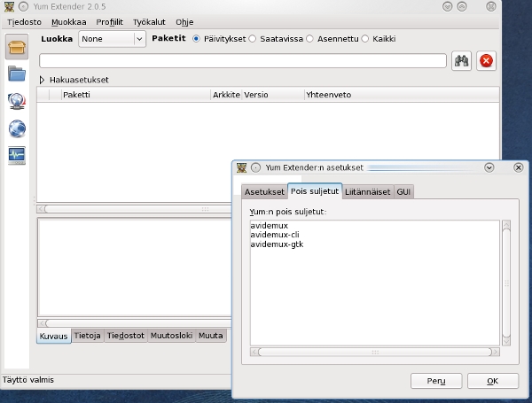The height and width of the screenshot is (403, 532).
Task: Click the avidemux line in excludes
Action: point(269,226)
